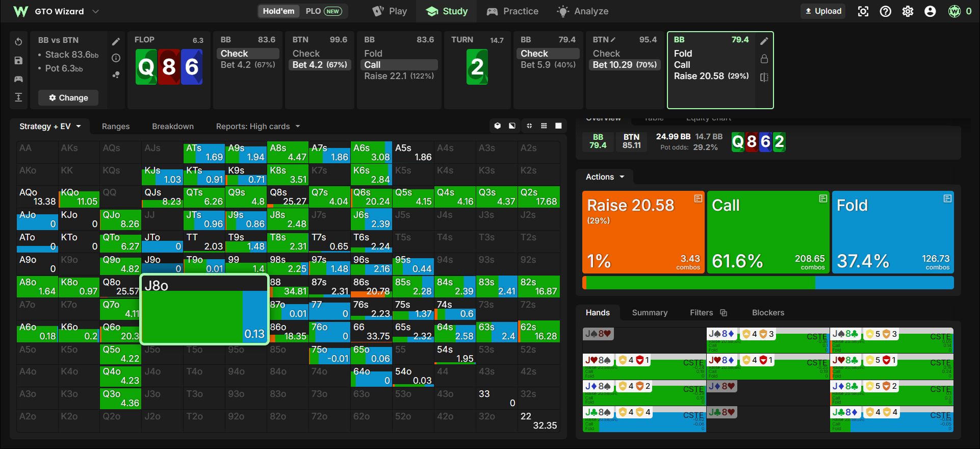Viewport: 980px width, 449px height.
Task: Open settings gear in top bar
Action: pyautogui.click(x=908, y=11)
